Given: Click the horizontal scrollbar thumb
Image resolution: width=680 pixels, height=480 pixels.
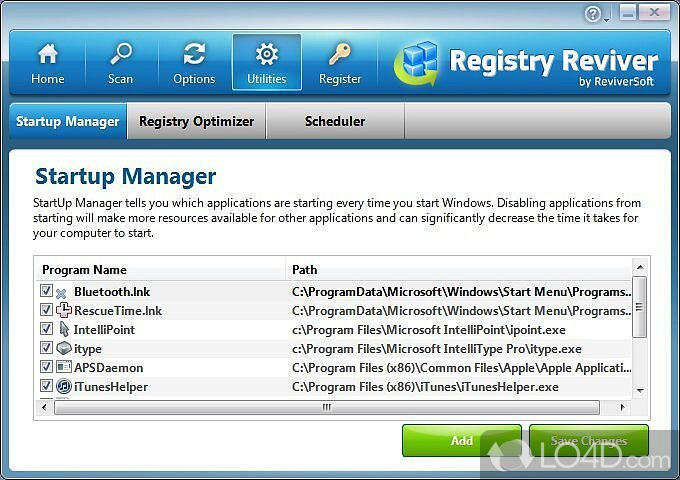Looking at the screenshot, I should point(327,407).
